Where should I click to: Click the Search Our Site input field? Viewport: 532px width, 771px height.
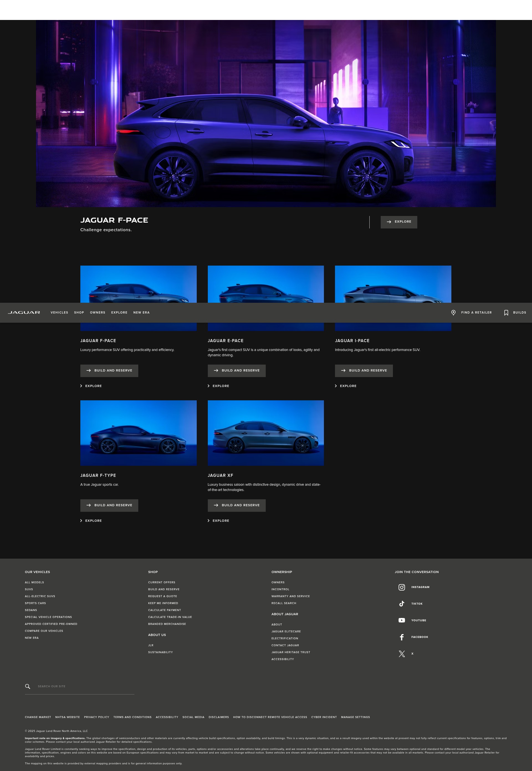point(79,686)
